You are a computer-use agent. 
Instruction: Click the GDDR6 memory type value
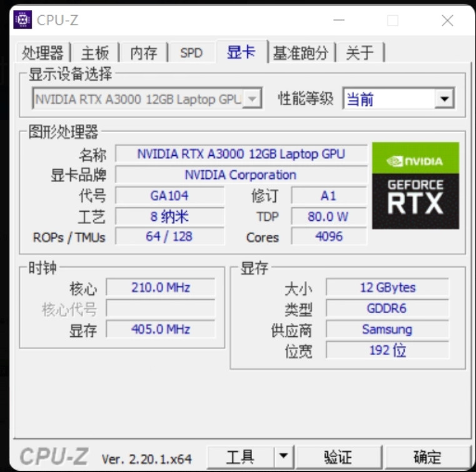pyautogui.click(x=387, y=308)
